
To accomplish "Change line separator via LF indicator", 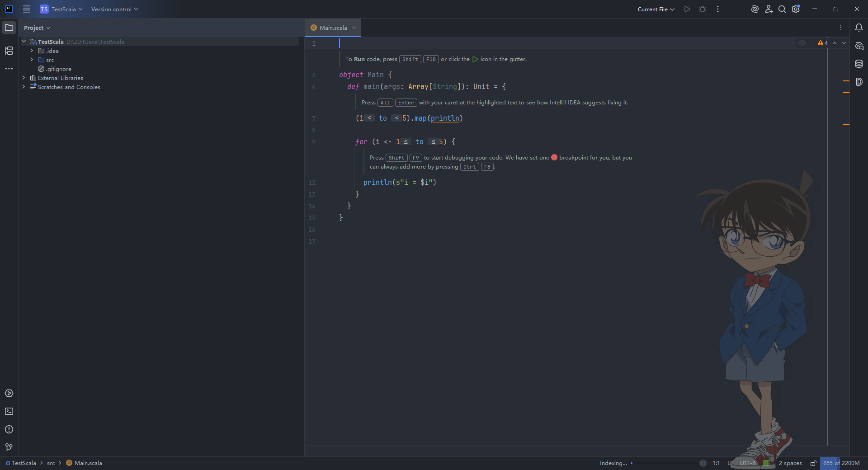I will 730,463.
